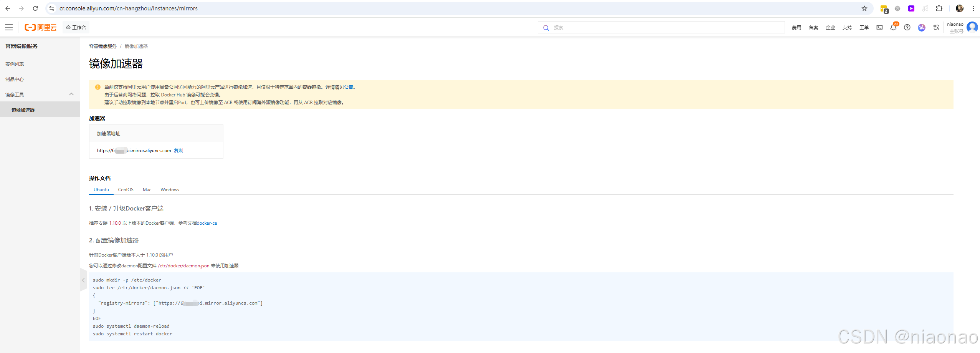This screenshot has width=980, height=353.
Task: Click the 镜像加速器 breadcrumb item
Action: 136,46
